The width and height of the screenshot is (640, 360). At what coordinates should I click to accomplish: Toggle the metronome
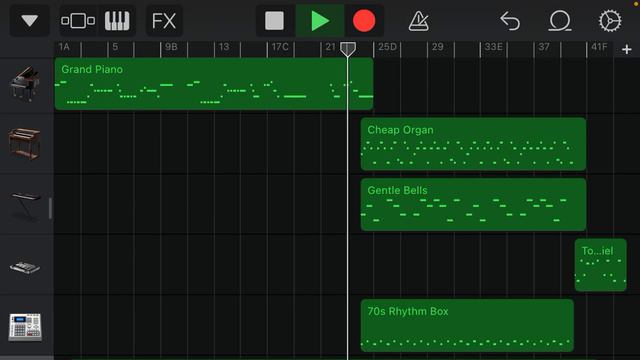click(x=418, y=20)
